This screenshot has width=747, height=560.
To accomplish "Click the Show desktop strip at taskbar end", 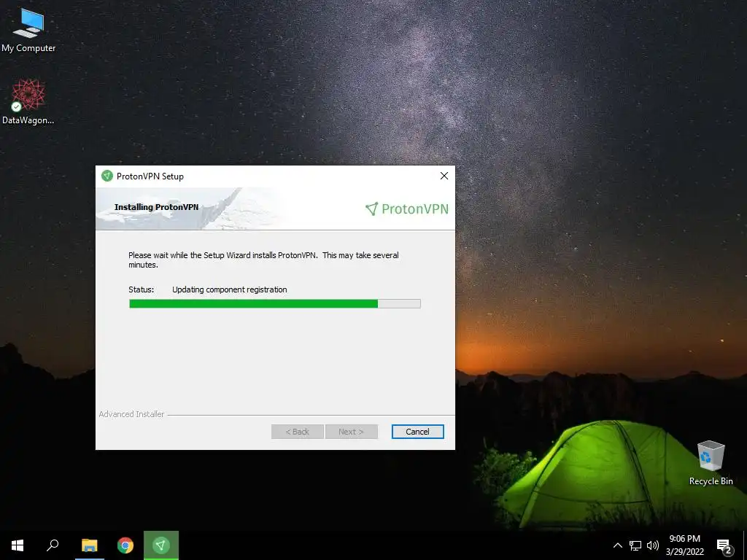I will coord(745,545).
